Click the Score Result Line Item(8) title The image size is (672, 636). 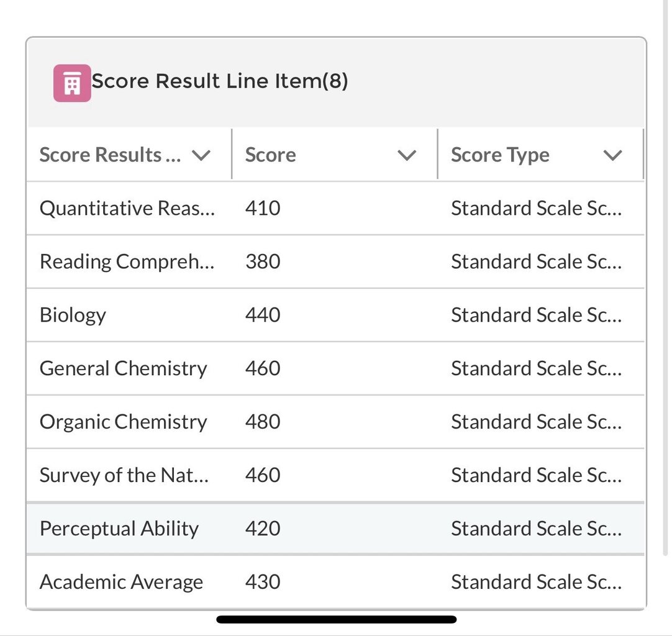pos(220,81)
